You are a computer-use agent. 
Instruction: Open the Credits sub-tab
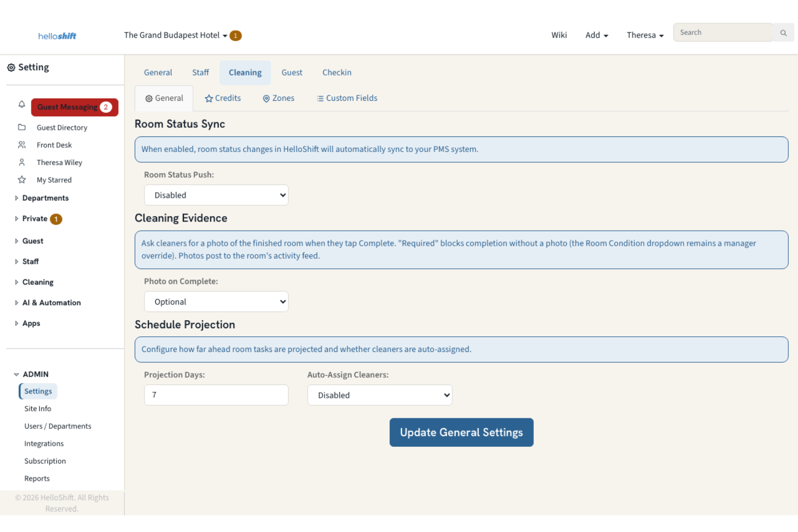[x=223, y=98]
